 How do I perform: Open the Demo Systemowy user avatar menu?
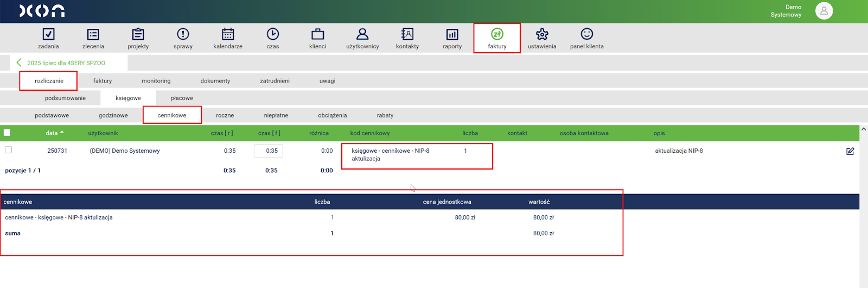[824, 11]
